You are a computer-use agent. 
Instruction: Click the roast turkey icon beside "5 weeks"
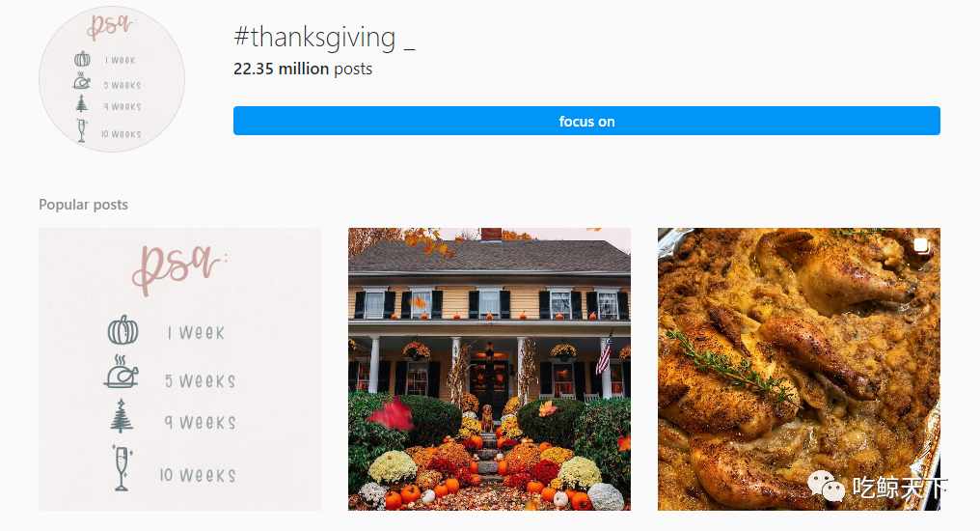coord(121,372)
